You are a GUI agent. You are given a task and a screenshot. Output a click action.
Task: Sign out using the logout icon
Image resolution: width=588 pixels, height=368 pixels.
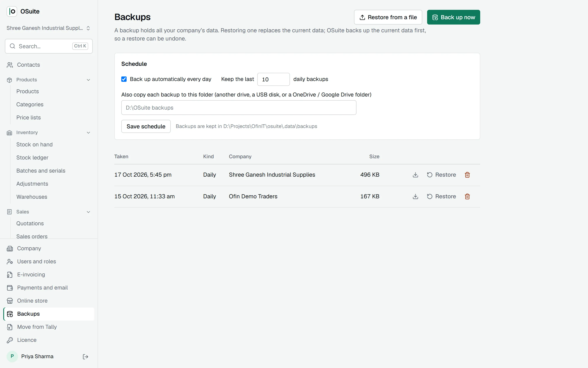click(85, 357)
